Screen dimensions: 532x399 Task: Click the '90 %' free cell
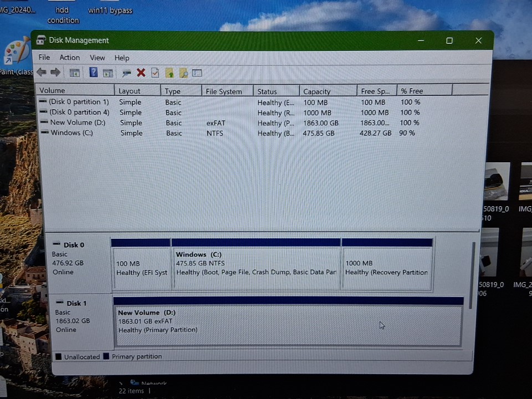407,132
